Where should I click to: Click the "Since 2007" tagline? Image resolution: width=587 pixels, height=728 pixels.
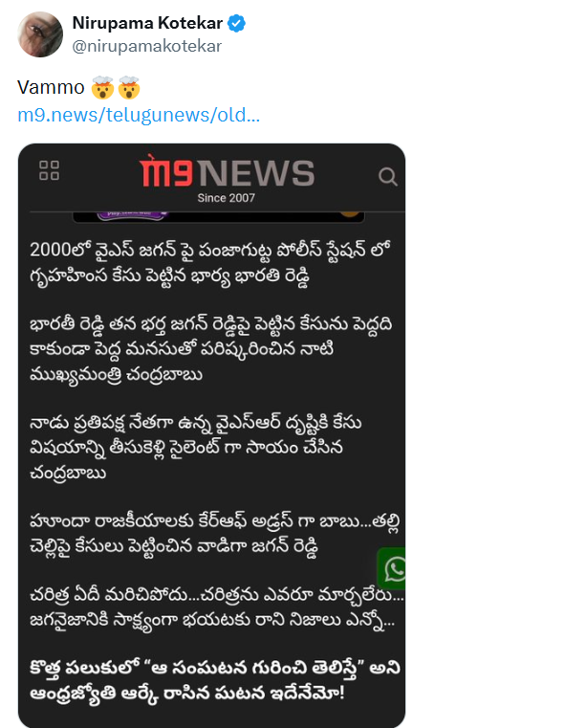tap(227, 198)
